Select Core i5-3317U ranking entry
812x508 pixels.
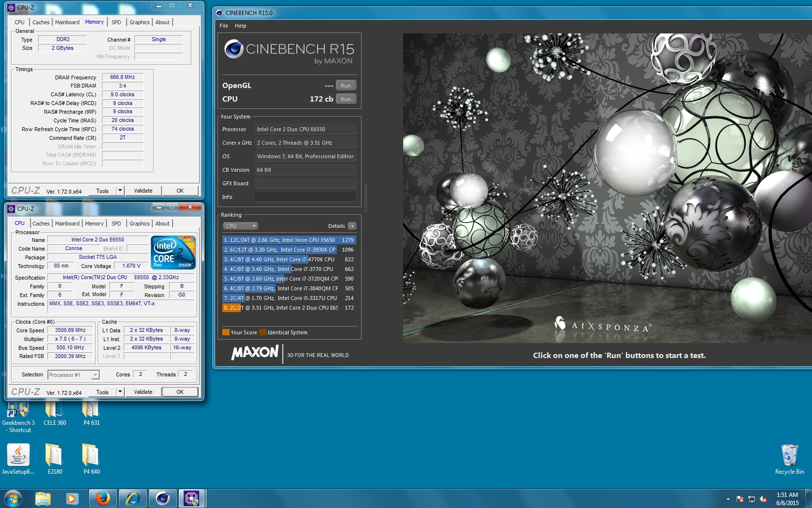289,298
